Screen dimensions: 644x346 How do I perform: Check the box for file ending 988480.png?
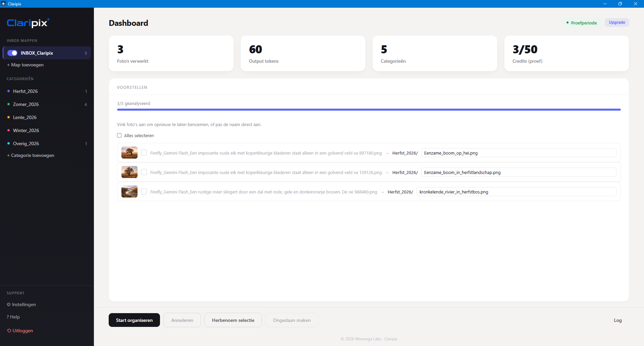144,191
